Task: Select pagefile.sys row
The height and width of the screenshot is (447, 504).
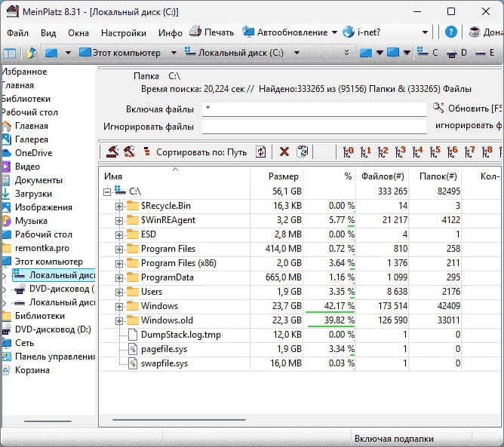Action: (x=300, y=349)
